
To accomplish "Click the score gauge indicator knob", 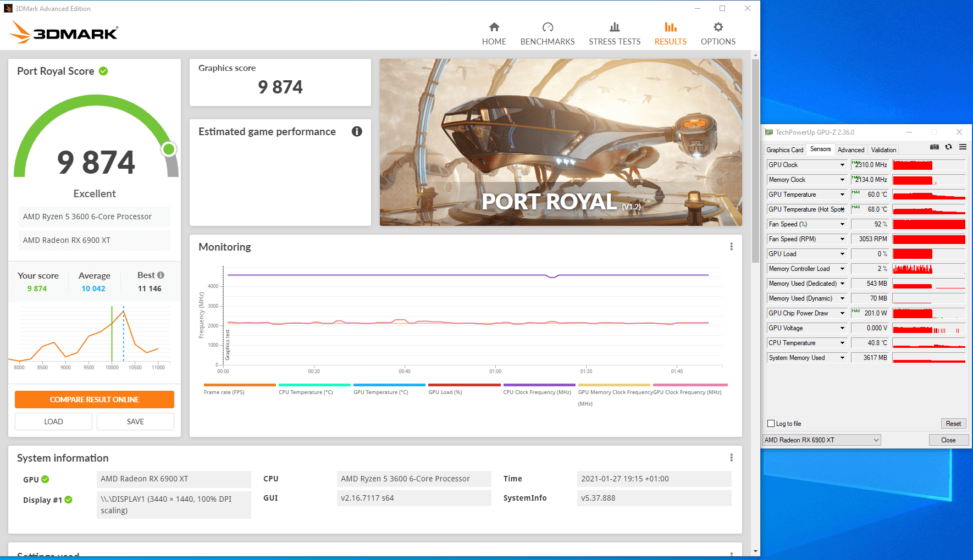I will click(x=169, y=149).
